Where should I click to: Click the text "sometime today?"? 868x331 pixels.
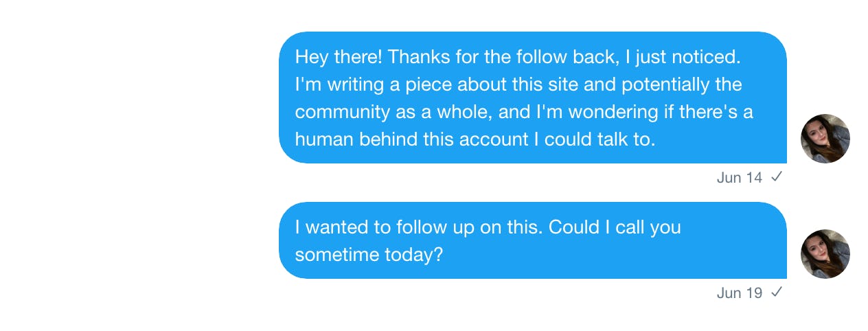[x=369, y=255]
